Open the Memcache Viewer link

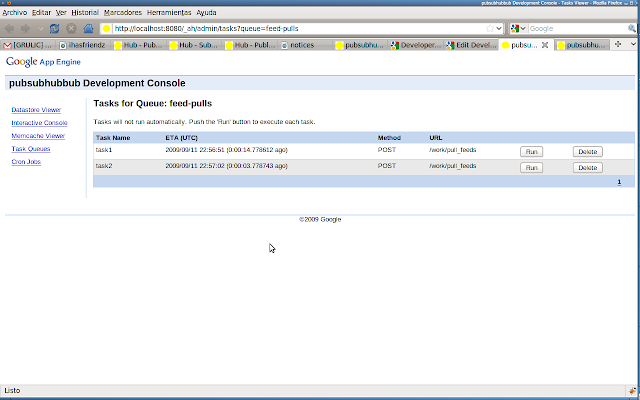pos(38,136)
